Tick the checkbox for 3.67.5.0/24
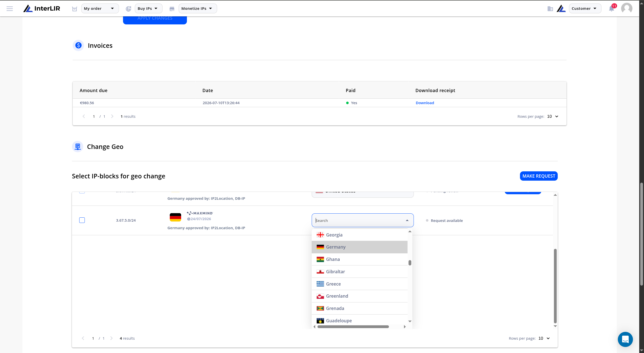The width and height of the screenshot is (644, 353). pos(82,220)
